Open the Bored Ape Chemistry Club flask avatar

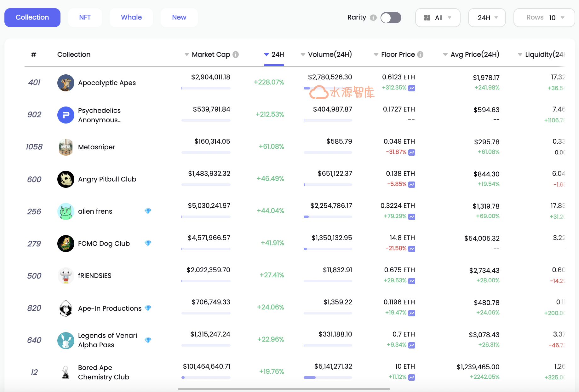66,372
